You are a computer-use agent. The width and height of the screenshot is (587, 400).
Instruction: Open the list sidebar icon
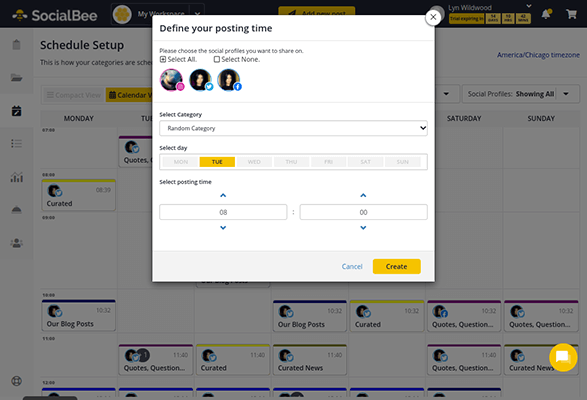click(16, 143)
